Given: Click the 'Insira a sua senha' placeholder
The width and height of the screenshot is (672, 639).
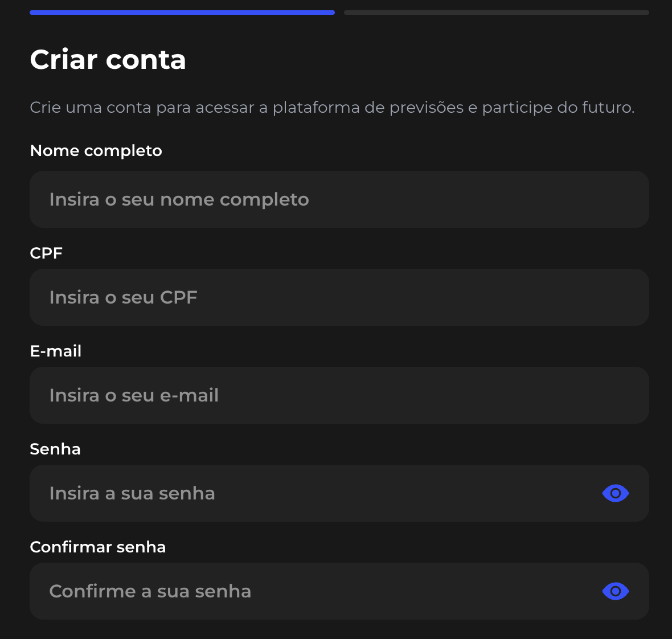Looking at the screenshot, I should click(x=132, y=494).
